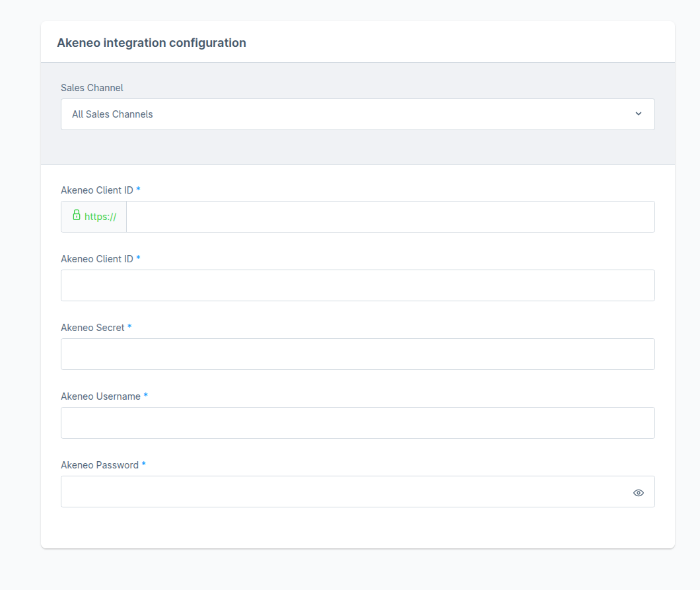Focus the Akeneo Secret input field
The image size is (700, 590).
point(357,353)
